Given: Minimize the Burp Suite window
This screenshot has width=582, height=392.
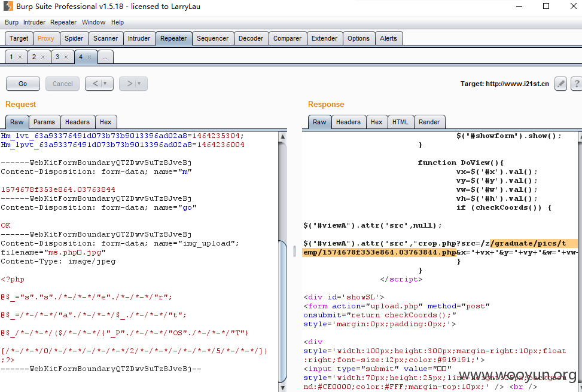Looking at the screenshot, I should [x=519, y=7].
